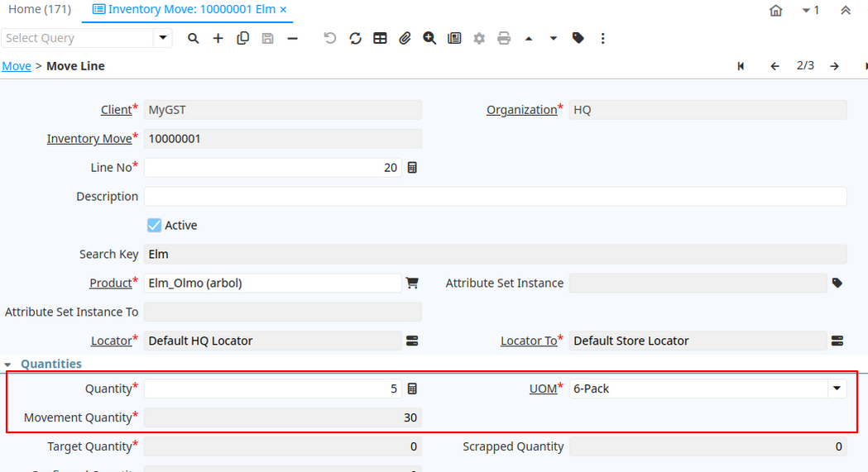The height and width of the screenshot is (472, 868).
Task: Open the Line No calculator
Action: (x=412, y=168)
